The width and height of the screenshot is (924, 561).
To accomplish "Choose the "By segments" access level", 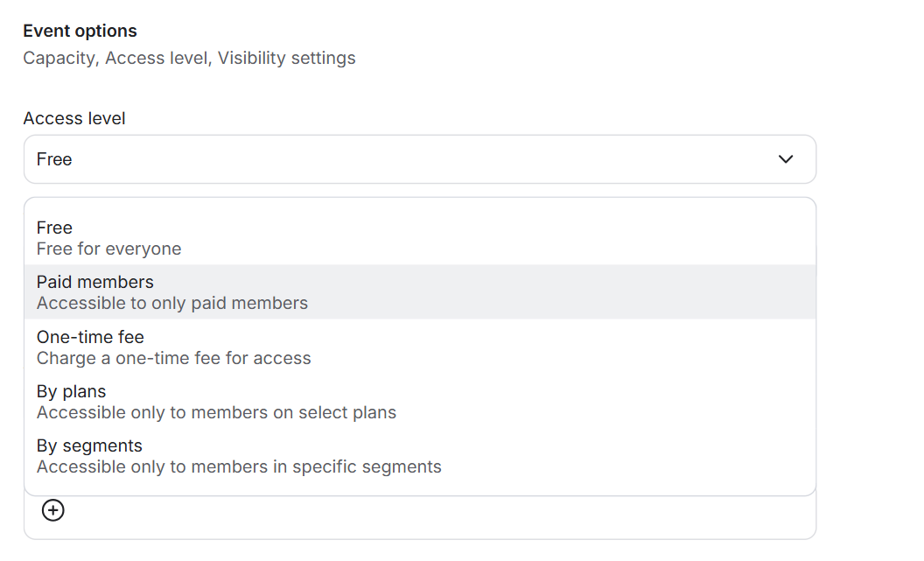I will point(89,445).
